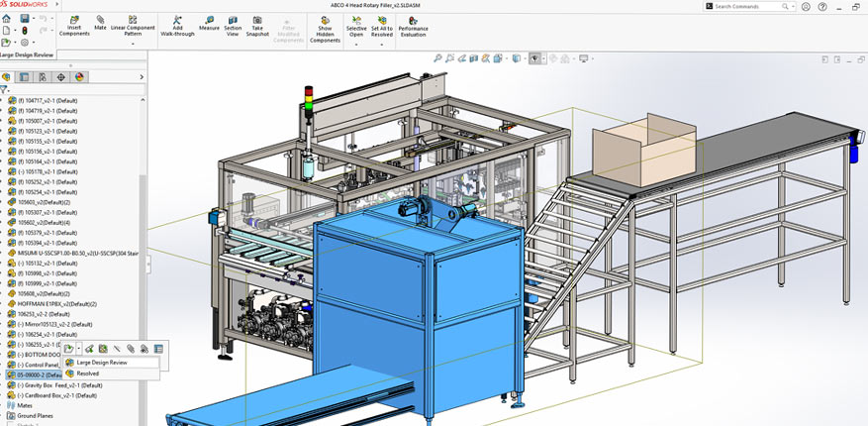Screen dimensions: 868x426
Task: Expand the Selective Open dropdown arrow
Action: [356, 44]
